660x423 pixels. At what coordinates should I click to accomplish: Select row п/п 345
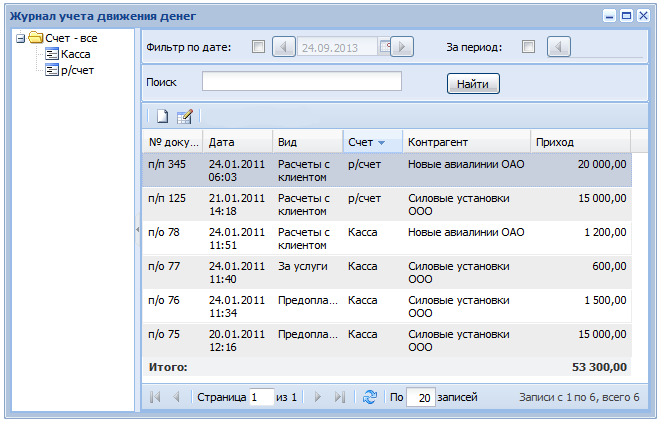coord(387,170)
